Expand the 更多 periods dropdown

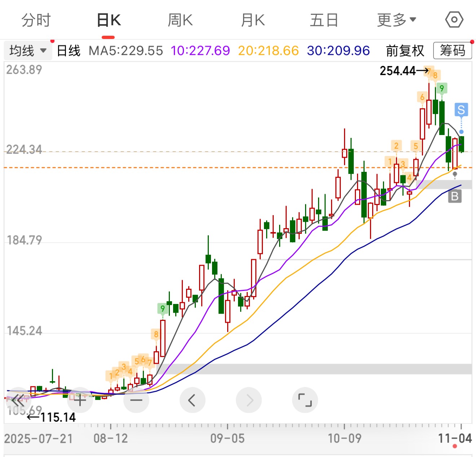click(396, 20)
